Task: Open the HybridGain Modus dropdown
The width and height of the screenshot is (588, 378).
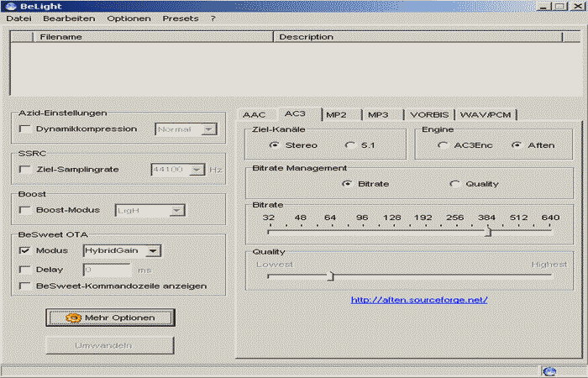Action: coord(152,250)
